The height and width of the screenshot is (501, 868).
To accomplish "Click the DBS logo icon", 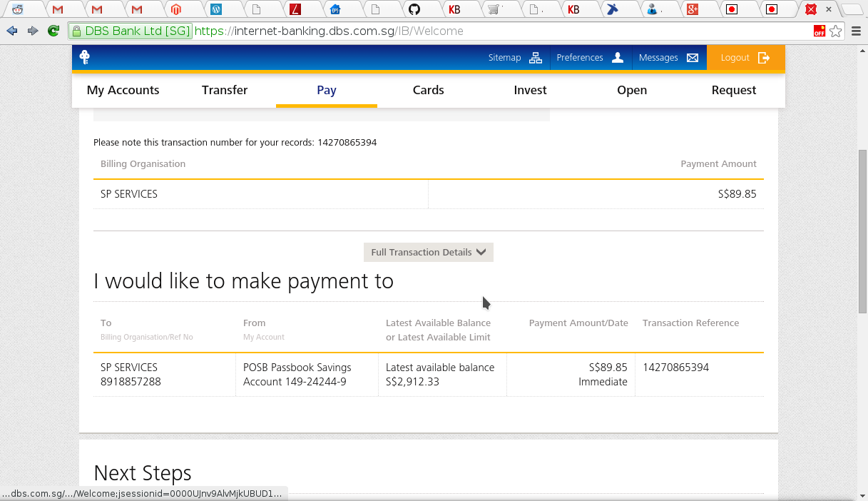I will (x=85, y=58).
